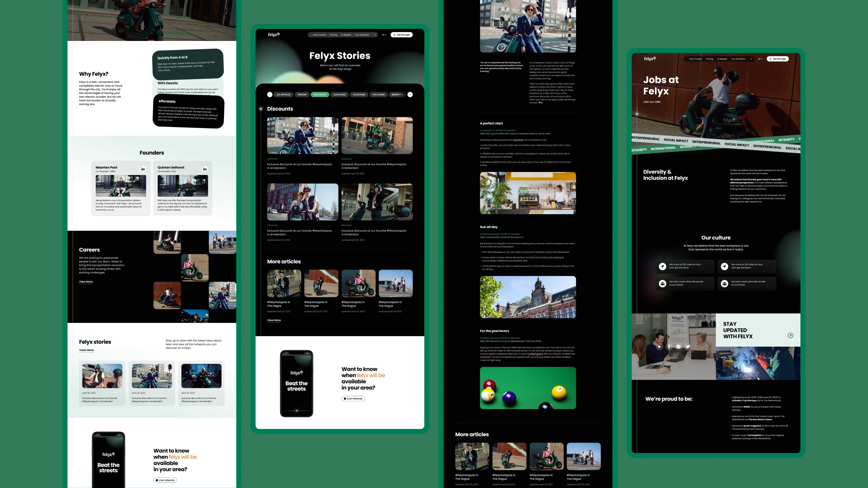Click the "Diversity & Inclusion at Felyx" heading
The image size is (868, 488).
coord(665,175)
